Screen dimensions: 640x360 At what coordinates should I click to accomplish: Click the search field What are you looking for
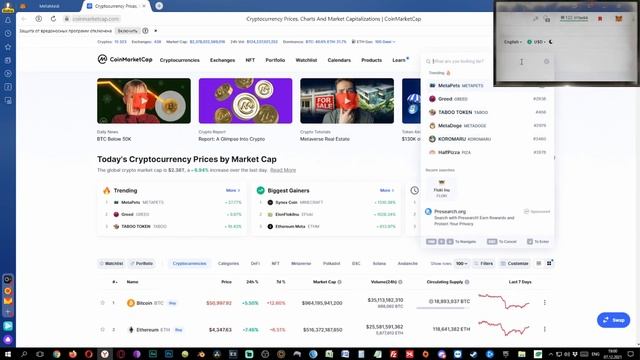(x=458, y=61)
